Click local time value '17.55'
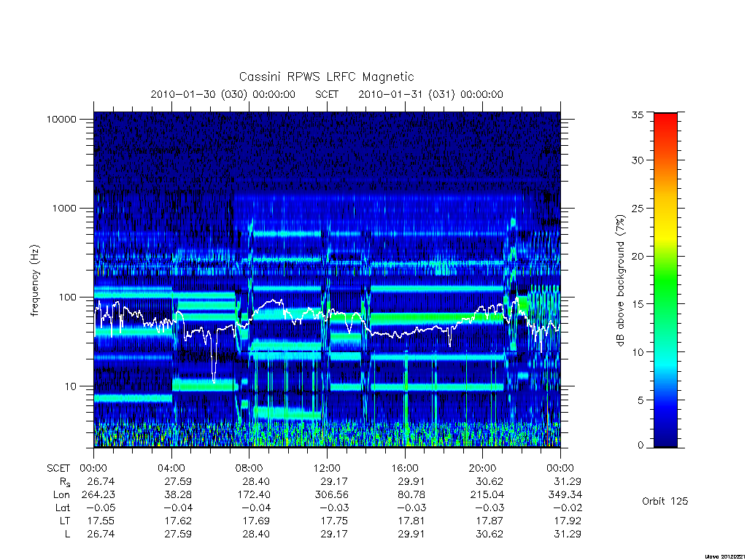 (x=101, y=521)
